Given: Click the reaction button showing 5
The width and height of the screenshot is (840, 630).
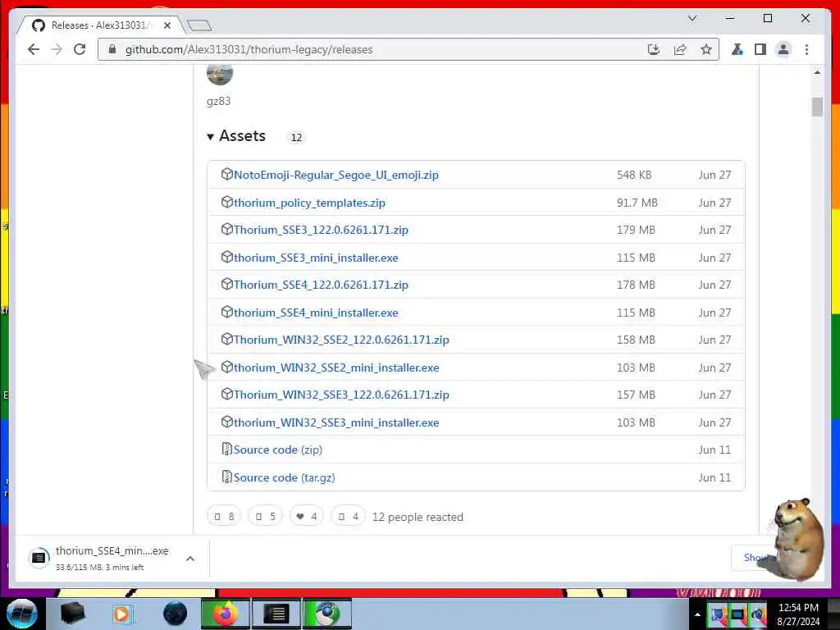Looking at the screenshot, I should (x=265, y=517).
